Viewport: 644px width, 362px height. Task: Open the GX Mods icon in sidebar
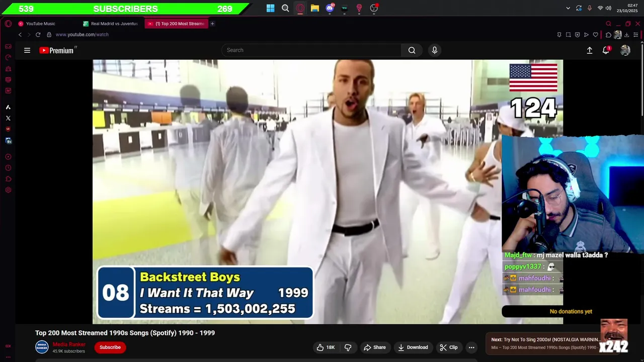pyautogui.click(x=8, y=90)
